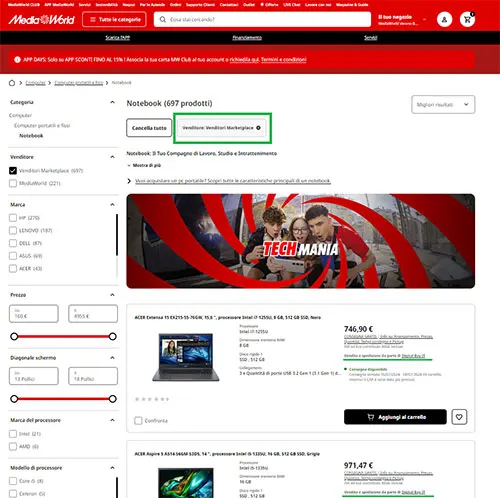Check the Intel processor checkbox
Image resolution: width=500 pixels, height=498 pixels.
(x=13, y=434)
